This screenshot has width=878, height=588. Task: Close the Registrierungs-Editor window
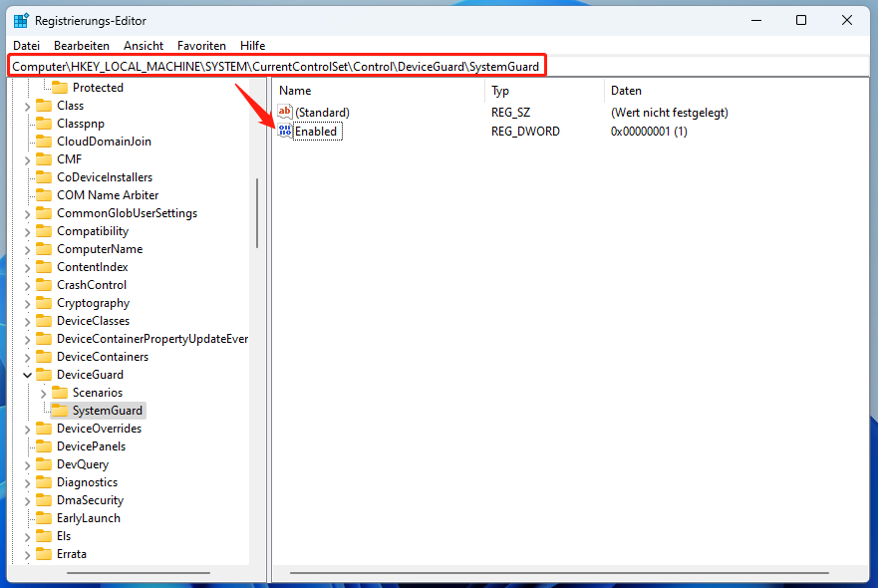(847, 21)
